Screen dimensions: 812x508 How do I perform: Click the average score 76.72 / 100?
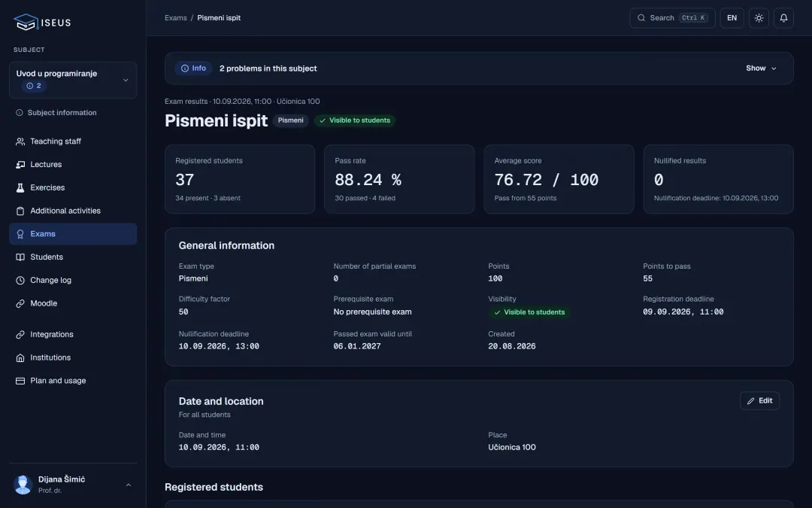click(547, 181)
